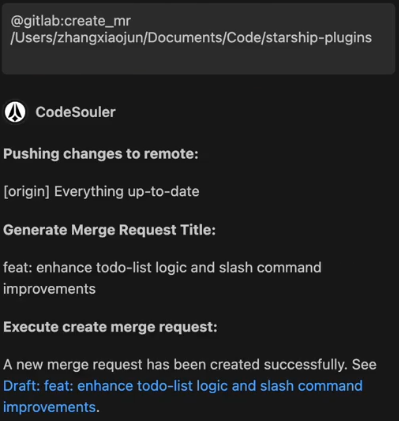
Task: Click the 'Documents' segment in the path
Action: tap(185, 38)
